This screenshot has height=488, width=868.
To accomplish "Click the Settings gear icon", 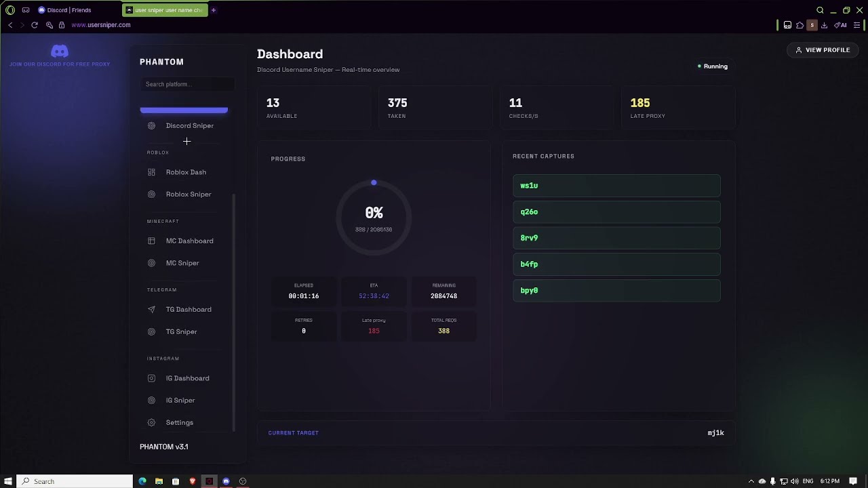I will tap(151, 422).
